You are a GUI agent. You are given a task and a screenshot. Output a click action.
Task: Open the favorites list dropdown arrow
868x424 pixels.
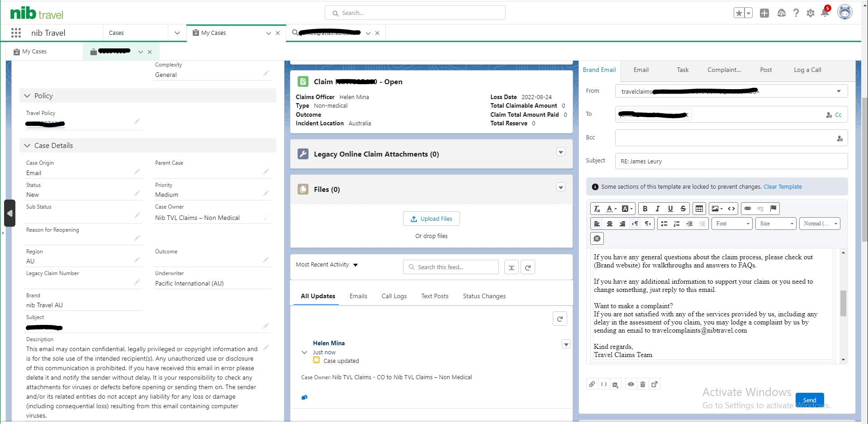(749, 13)
